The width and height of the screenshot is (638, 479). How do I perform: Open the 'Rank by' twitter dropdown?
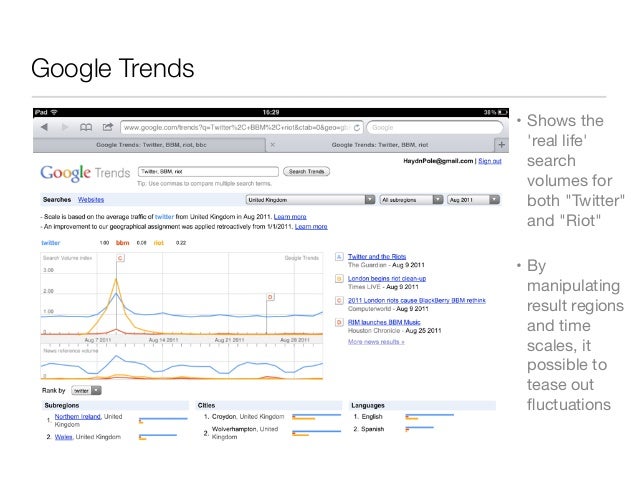87,390
